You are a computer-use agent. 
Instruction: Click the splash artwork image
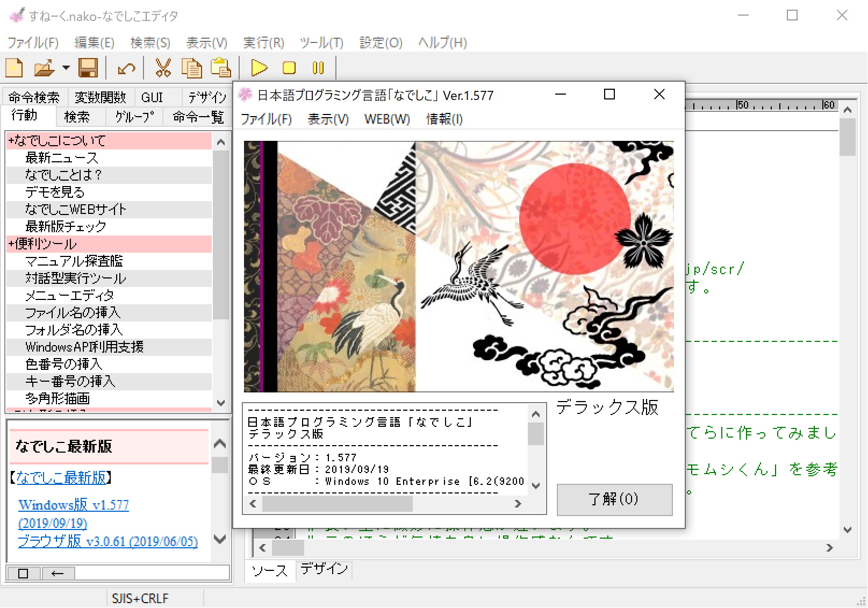click(x=458, y=267)
